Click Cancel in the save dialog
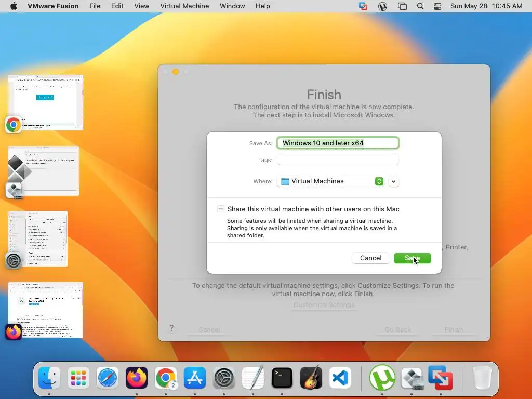This screenshot has height=399, width=532. 370,258
